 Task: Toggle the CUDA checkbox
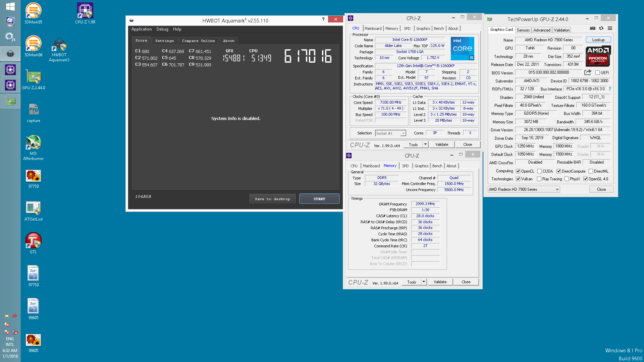(539, 171)
